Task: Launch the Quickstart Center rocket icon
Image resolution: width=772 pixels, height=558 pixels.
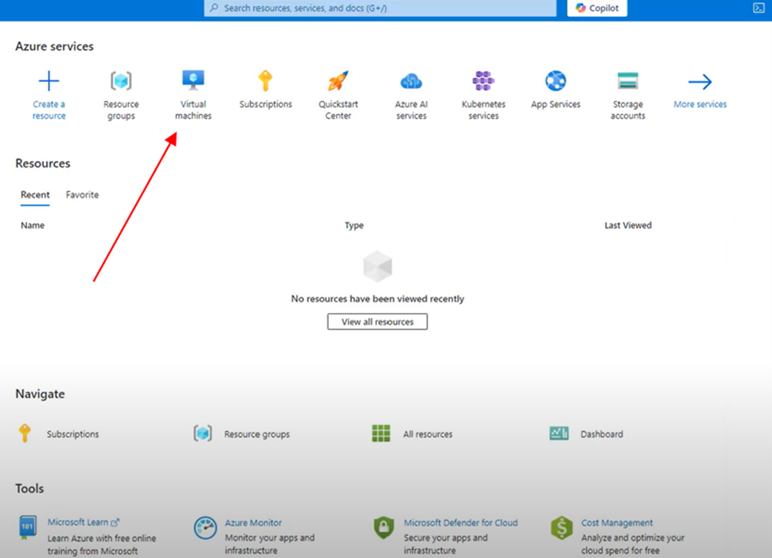Action: point(338,81)
